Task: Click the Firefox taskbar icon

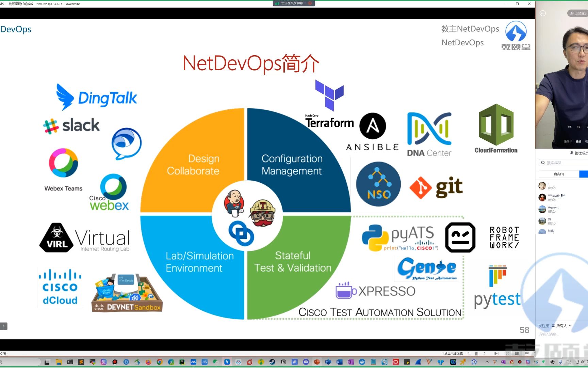Action: 148,362
